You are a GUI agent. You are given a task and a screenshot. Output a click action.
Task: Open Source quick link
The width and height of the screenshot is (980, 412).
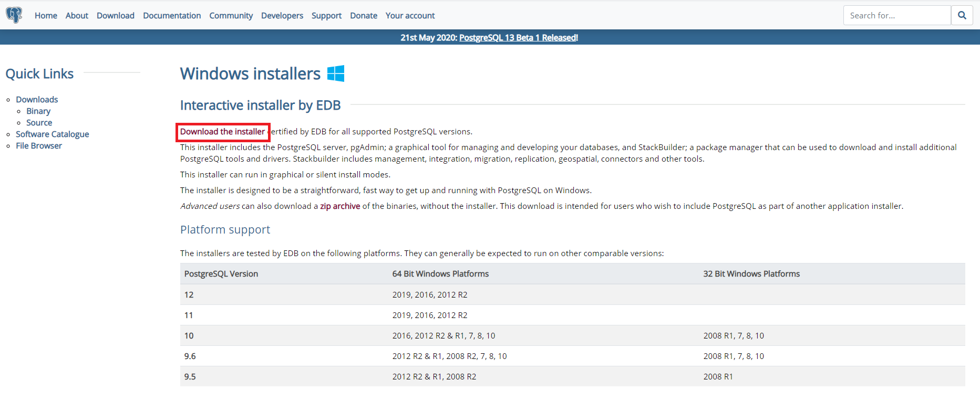tap(39, 123)
